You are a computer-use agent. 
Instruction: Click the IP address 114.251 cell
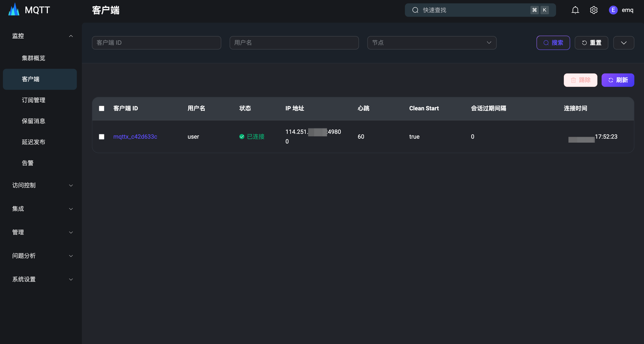(x=313, y=136)
